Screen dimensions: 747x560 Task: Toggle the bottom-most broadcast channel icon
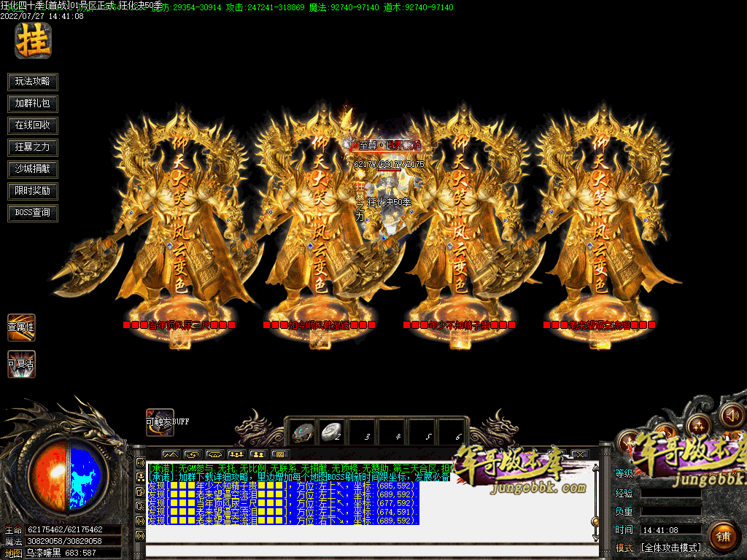pyautogui.click(x=140, y=536)
